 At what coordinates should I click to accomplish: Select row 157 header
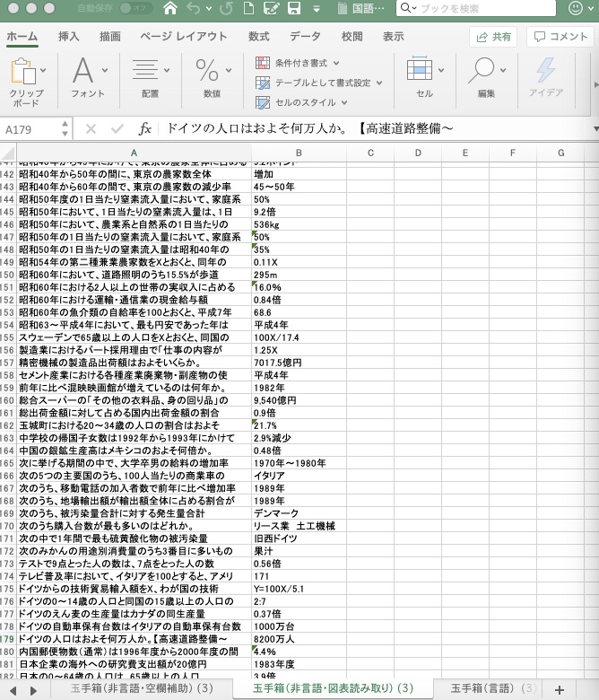tap(8, 363)
